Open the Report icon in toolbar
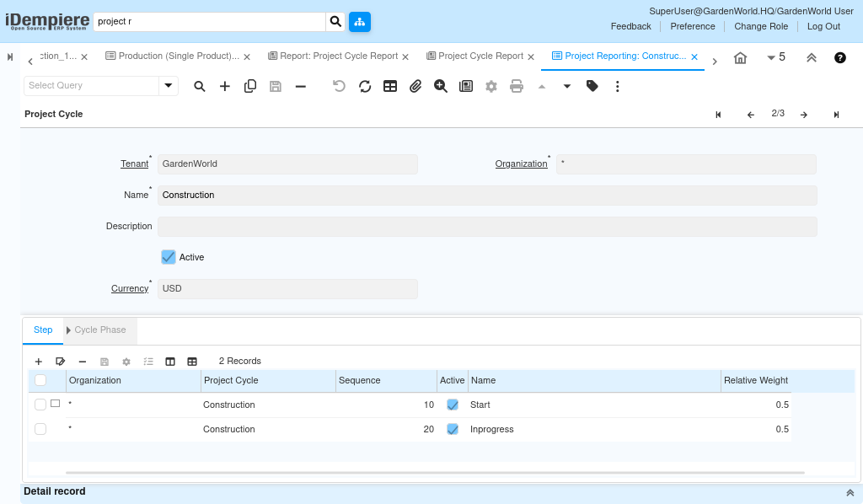Image resolution: width=863 pixels, height=504 pixels. point(466,86)
